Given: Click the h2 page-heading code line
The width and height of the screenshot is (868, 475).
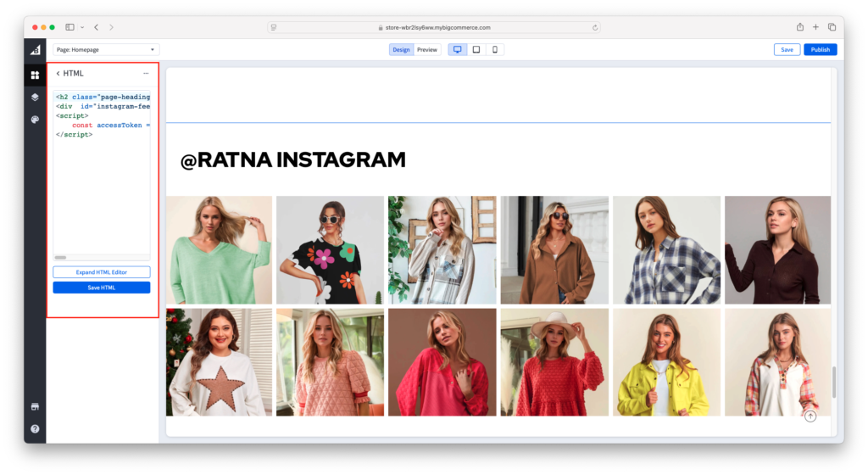Looking at the screenshot, I should pyautogui.click(x=103, y=97).
